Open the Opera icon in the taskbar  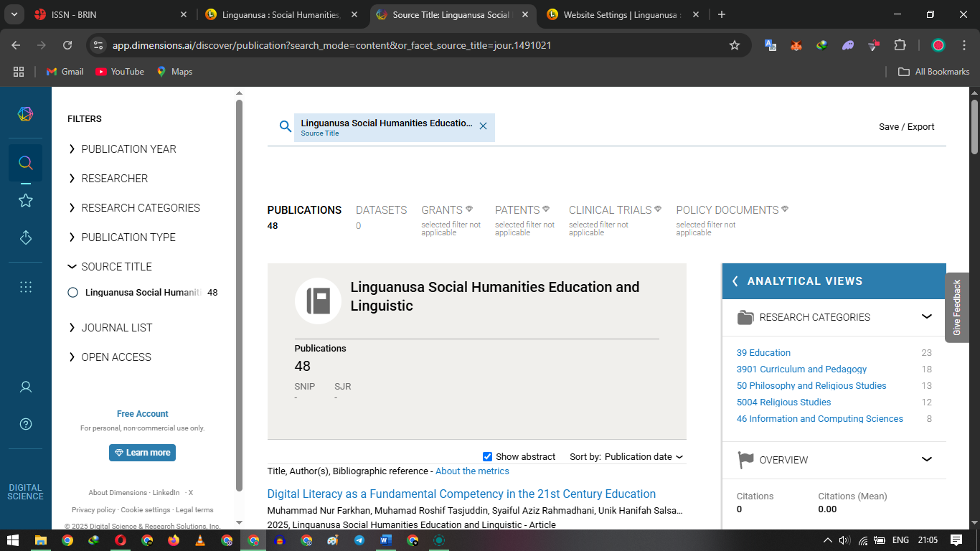click(x=121, y=540)
